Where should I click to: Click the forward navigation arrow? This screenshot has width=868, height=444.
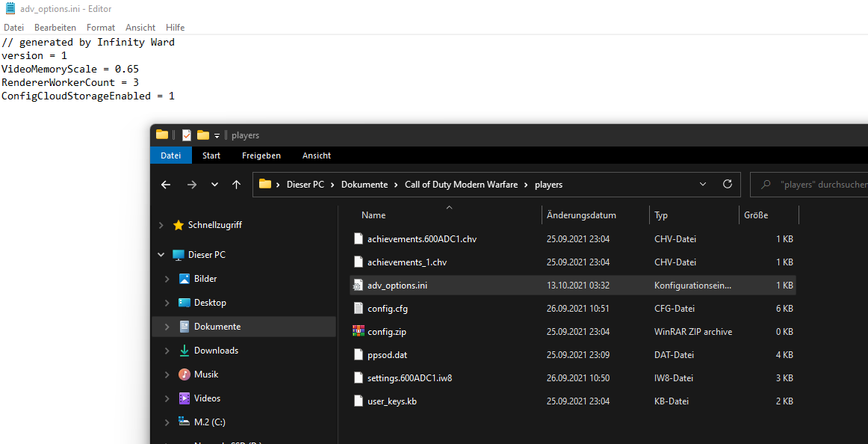click(191, 184)
